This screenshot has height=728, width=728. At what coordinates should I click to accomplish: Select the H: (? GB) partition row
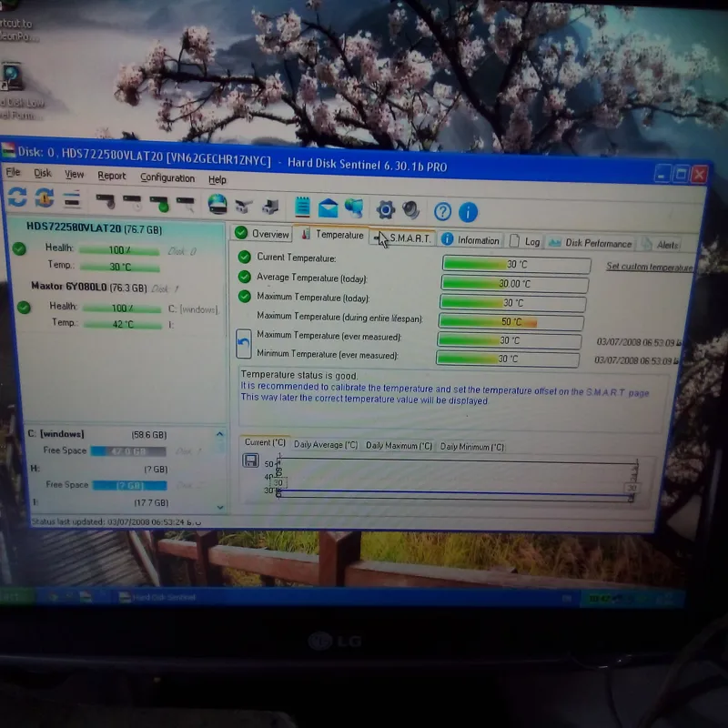click(98, 469)
